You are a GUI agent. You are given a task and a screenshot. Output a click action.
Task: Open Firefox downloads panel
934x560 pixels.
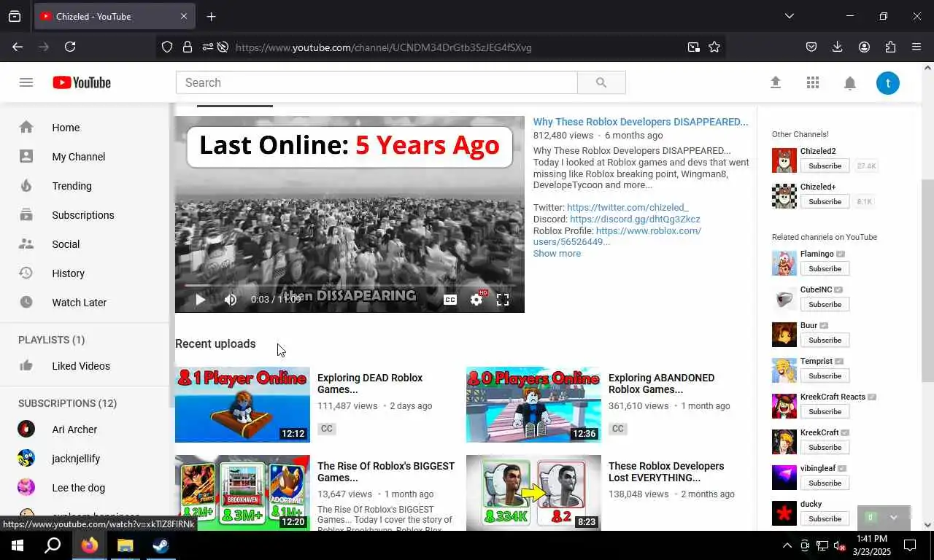838,47
